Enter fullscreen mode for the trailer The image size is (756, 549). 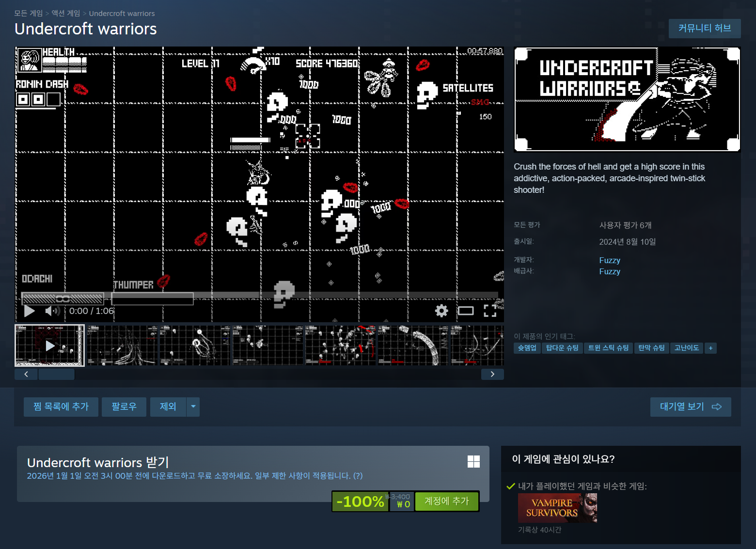pyautogui.click(x=490, y=311)
